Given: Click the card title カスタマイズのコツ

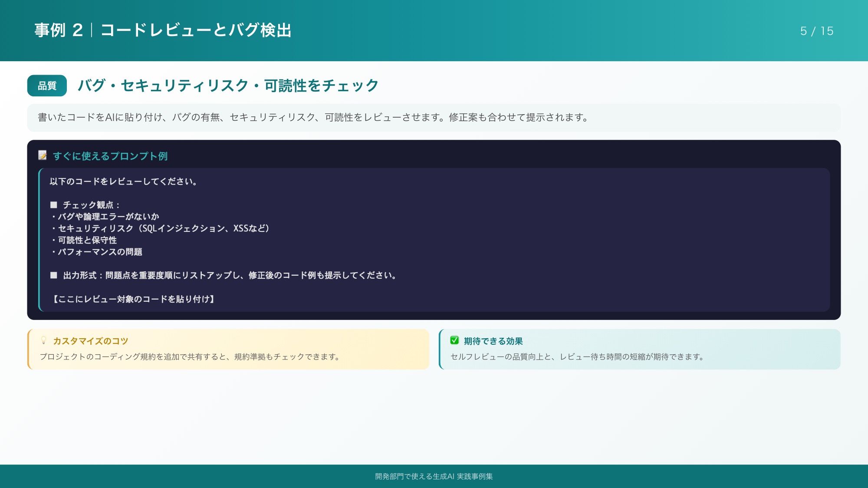Looking at the screenshot, I should (x=91, y=341).
